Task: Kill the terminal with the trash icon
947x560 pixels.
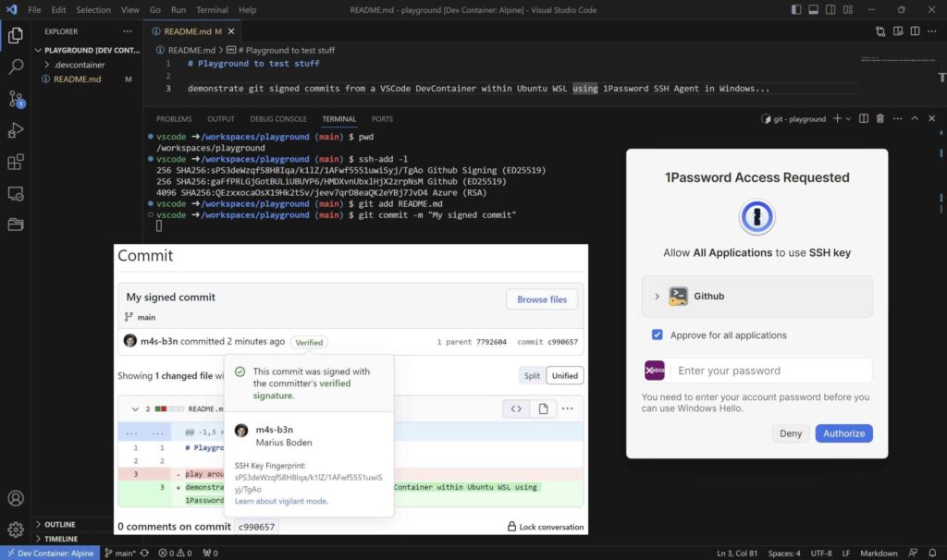Action: [x=879, y=118]
